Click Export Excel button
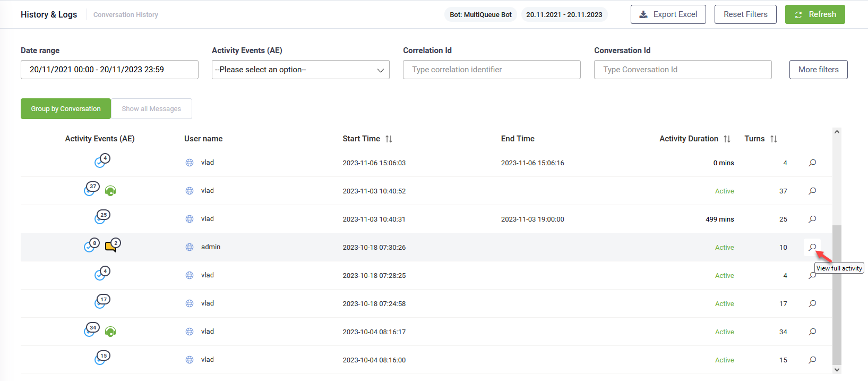The width and height of the screenshot is (868, 381). coord(668,14)
